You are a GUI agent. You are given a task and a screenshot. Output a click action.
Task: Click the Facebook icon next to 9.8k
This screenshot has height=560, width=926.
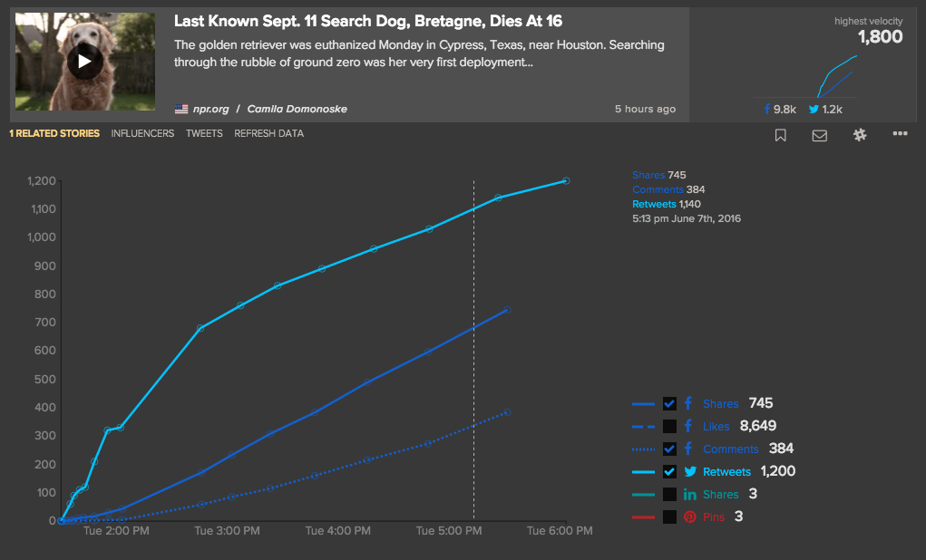pyautogui.click(x=766, y=108)
